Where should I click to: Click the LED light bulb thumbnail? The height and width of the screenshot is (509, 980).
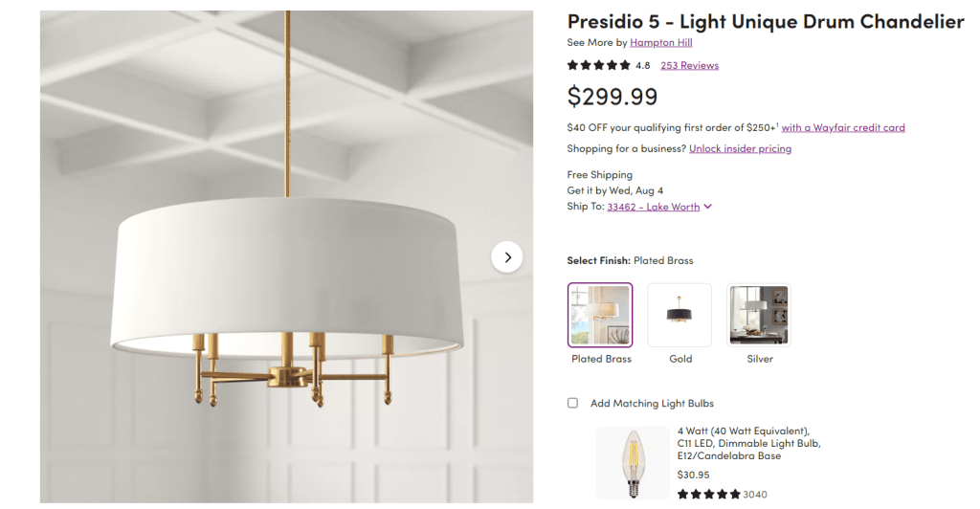pyautogui.click(x=633, y=463)
